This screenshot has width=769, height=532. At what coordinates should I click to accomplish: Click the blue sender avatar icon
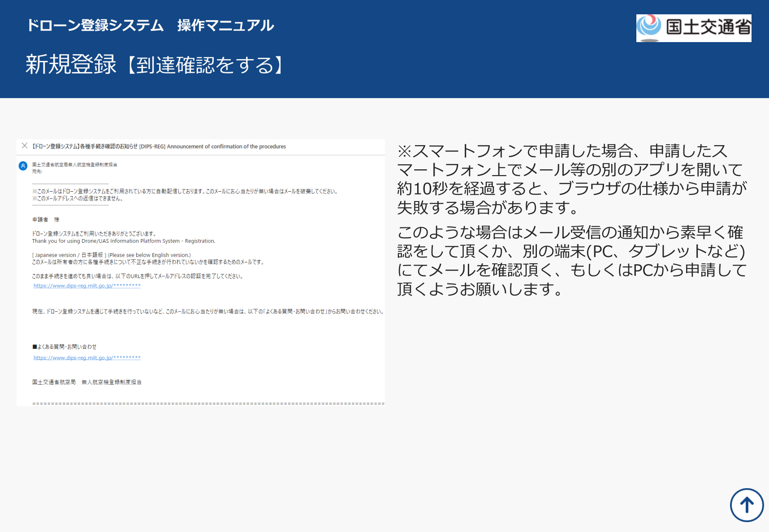(23, 166)
